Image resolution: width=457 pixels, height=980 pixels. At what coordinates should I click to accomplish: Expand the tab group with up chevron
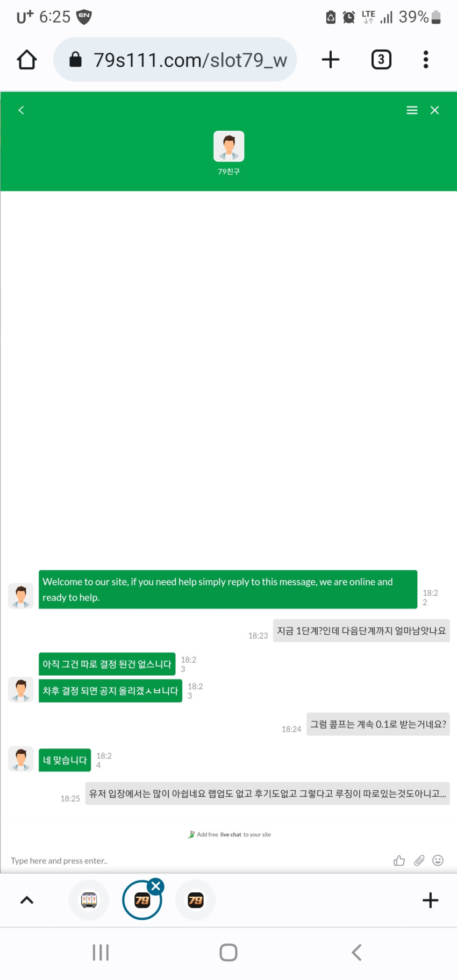tap(27, 900)
